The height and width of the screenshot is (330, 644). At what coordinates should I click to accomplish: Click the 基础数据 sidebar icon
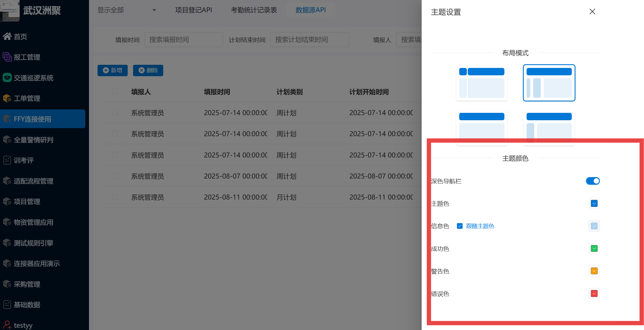tap(7, 305)
